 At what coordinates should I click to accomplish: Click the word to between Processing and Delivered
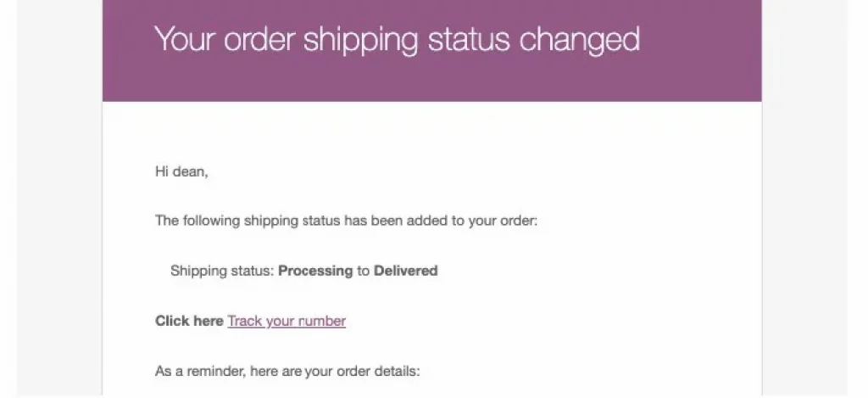pyautogui.click(x=363, y=271)
